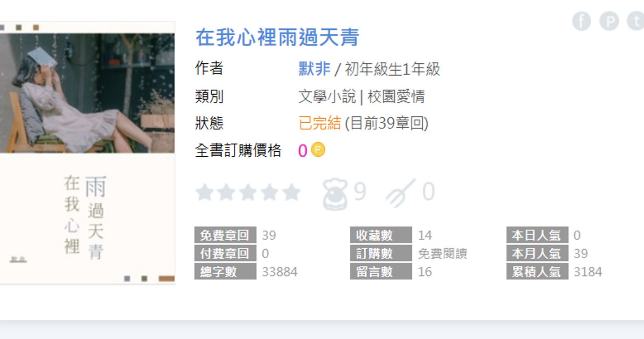Click the 留言數 label
The width and height of the screenshot is (644, 339).
coord(381,271)
